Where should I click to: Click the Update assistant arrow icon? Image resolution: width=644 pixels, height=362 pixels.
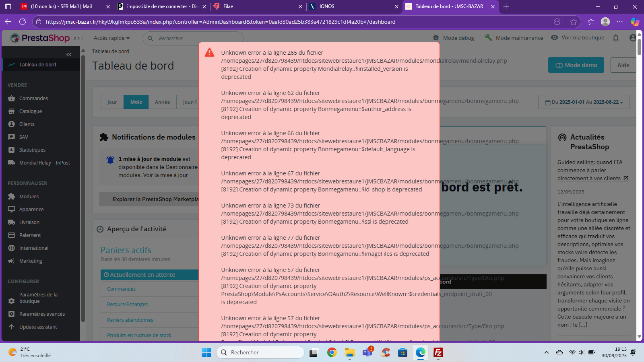pos(11,327)
